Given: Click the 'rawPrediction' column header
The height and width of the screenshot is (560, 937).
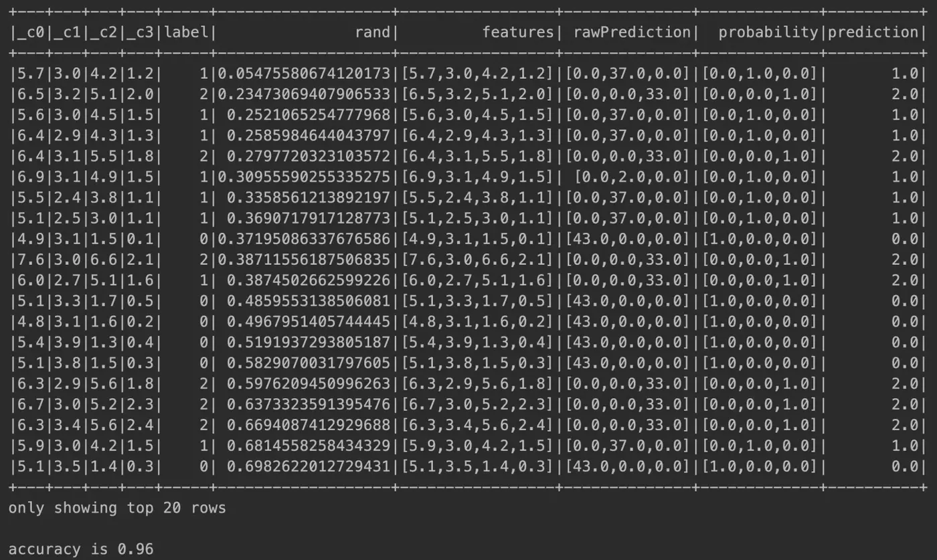Looking at the screenshot, I should pos(631,32).
